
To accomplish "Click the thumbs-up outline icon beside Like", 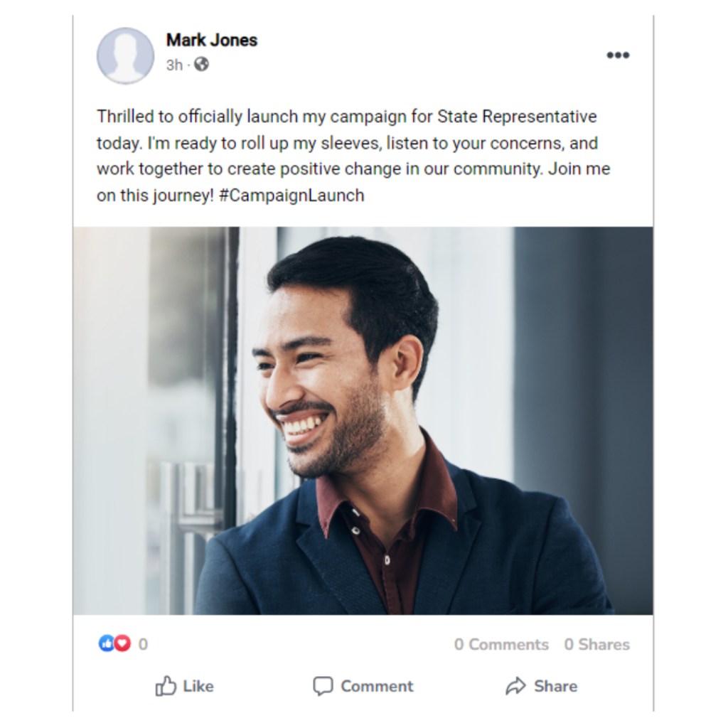I will 166,686.
